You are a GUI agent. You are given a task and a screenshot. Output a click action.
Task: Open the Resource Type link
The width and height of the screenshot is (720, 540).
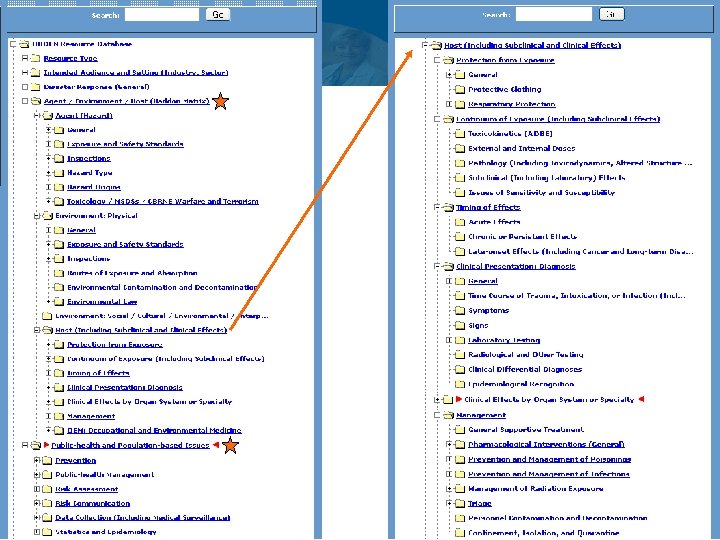click(70, 58)
